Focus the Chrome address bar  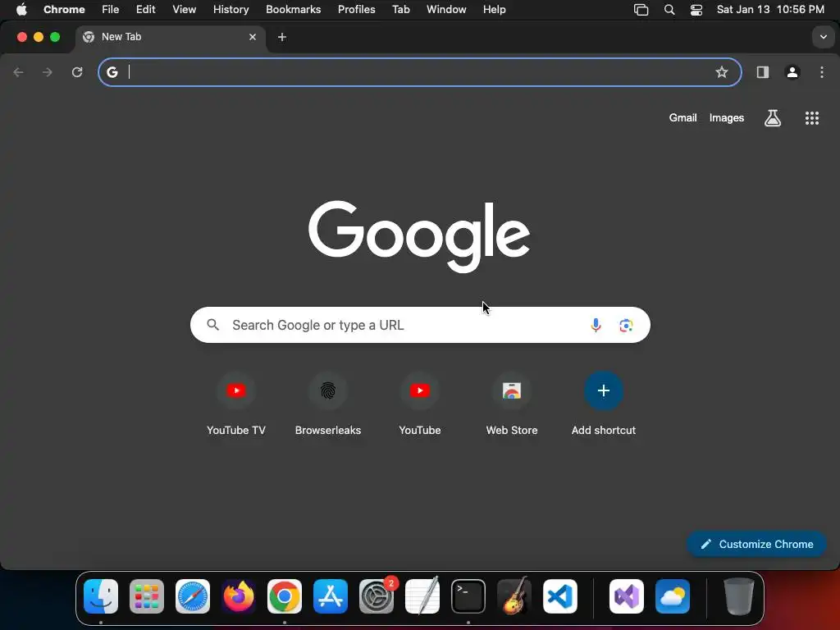click(420, 72)
